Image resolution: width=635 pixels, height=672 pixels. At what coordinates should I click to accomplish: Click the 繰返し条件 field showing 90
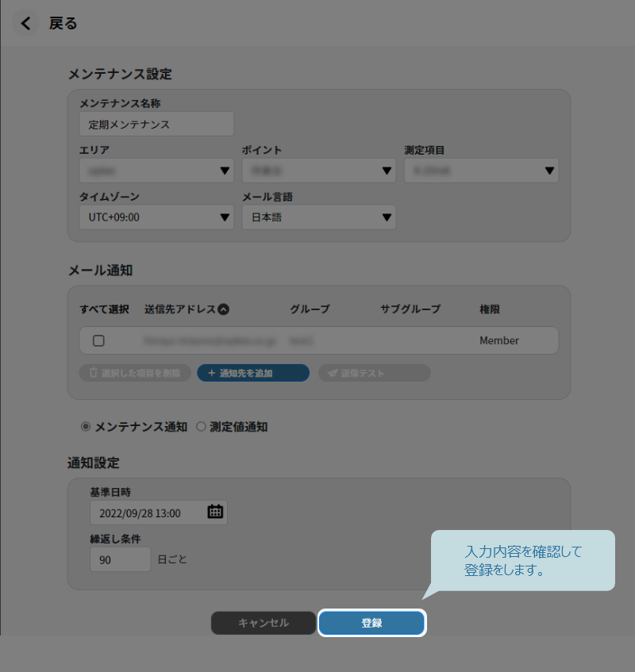click(x=120, y=559)
